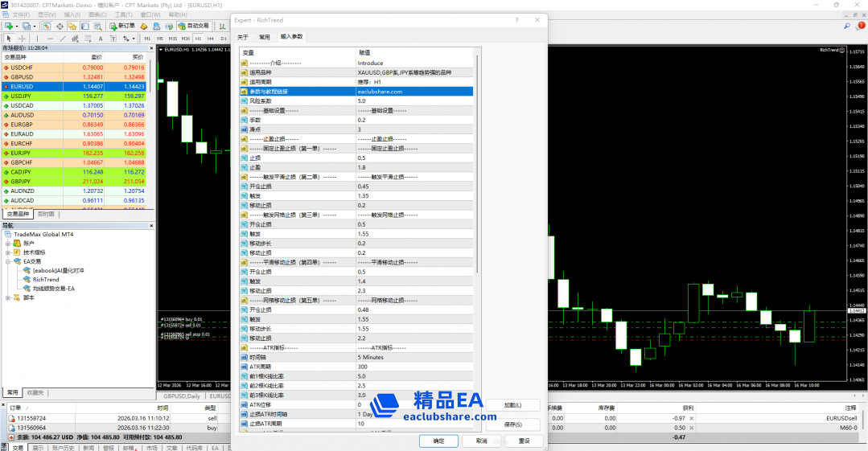Toggle the AutoTrading (自动交易) button
The image size is (868, 451).
(x=193, y=26)
